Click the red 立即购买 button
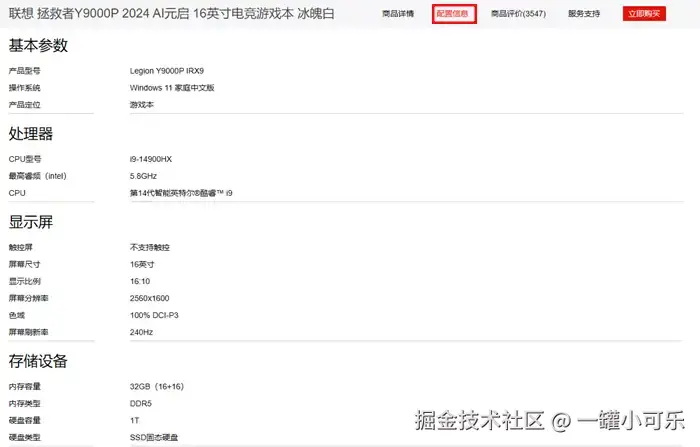700x447 pixels. [x=644, y=14]
